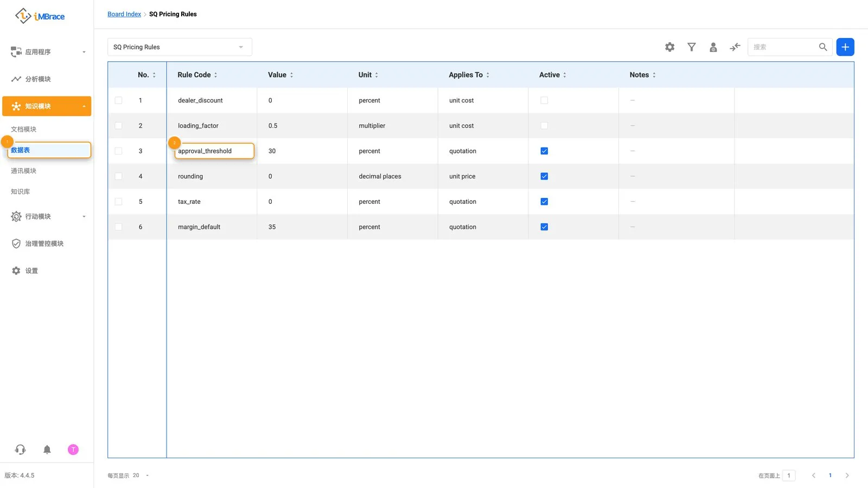Screen dimensions: 868x488
Task: Click the search magnifier icon
Action: [823, 47]
